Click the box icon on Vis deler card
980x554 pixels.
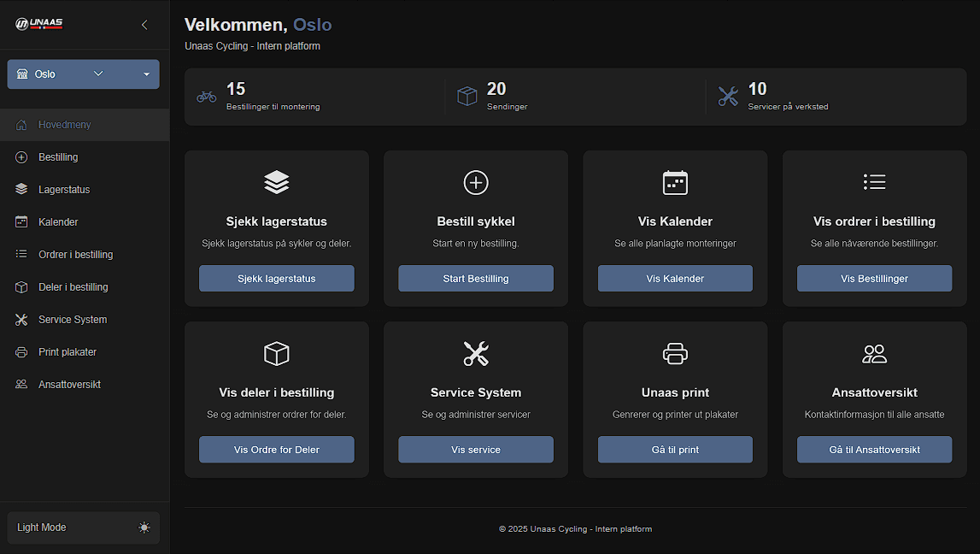pyautogui.click(x=276, y=354)
